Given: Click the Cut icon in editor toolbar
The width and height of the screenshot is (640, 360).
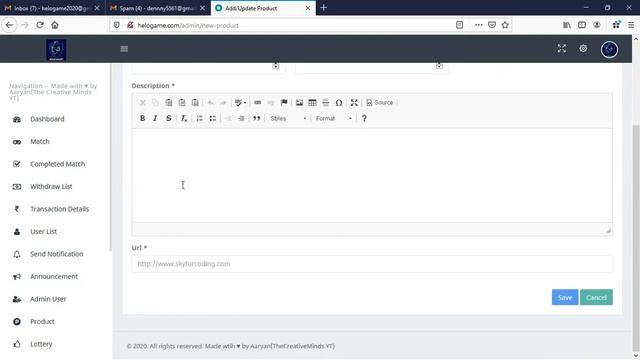Looking at the screenshot, I should click(142, 103).
